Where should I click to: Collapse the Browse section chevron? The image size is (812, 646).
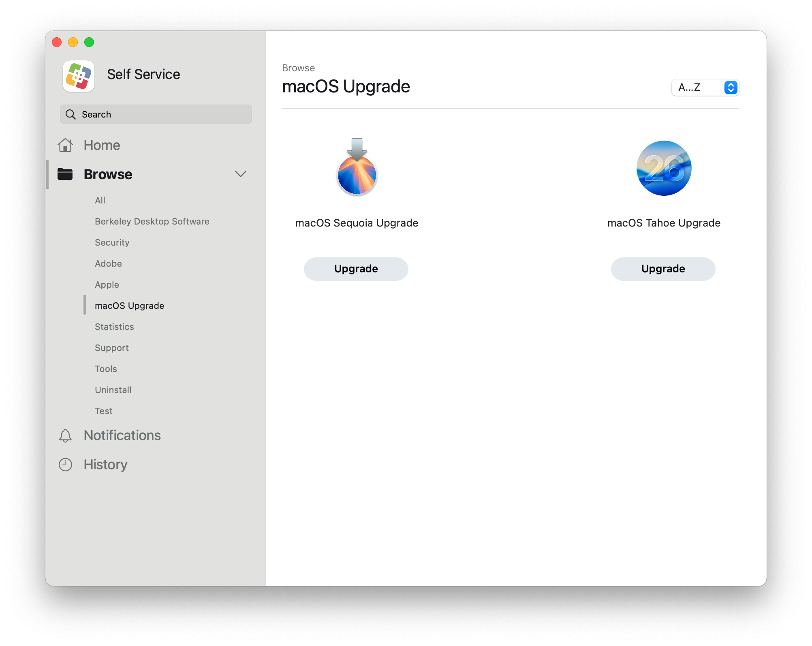pyautogui.click(x=241, y=174)
